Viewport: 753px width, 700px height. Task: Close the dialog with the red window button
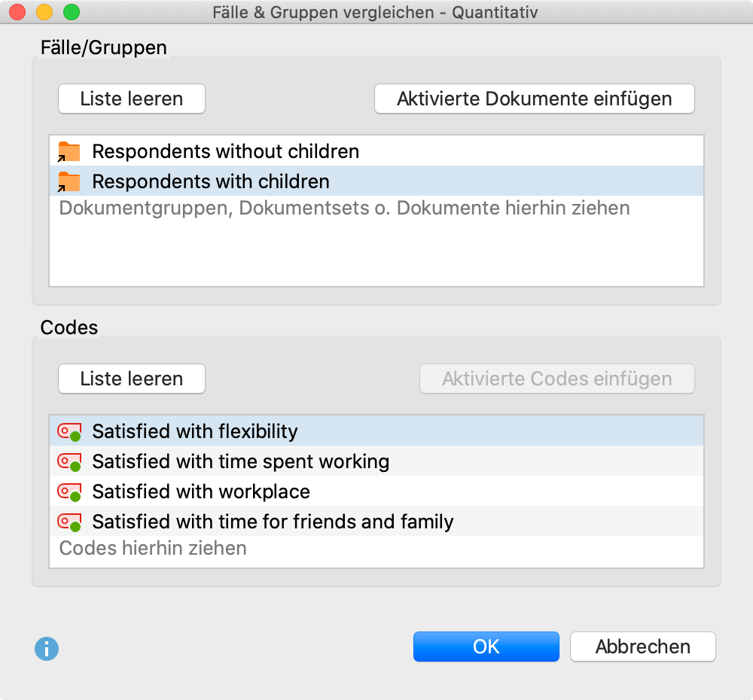[17, 13]
